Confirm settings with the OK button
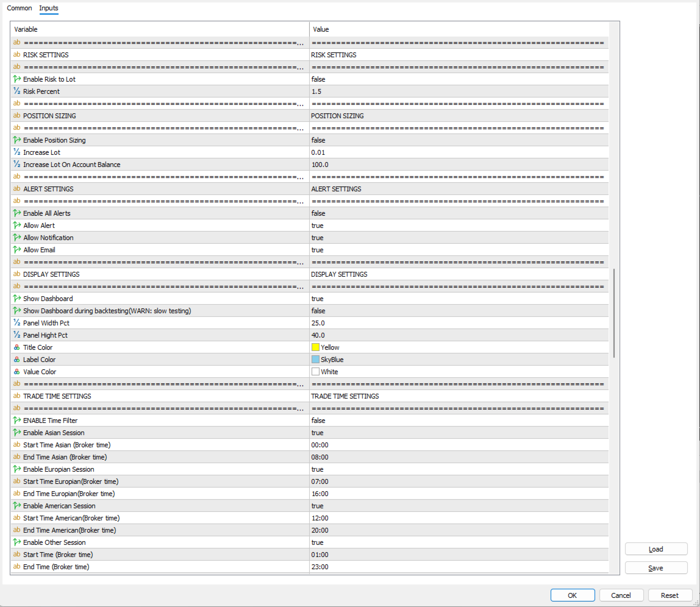The image size is (700, 607). (x=573, y=595)
